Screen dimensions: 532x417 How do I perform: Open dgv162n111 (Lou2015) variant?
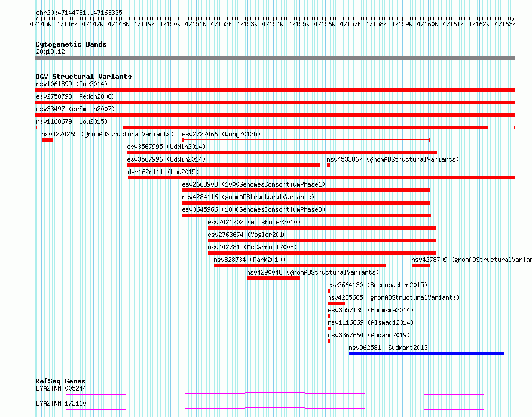pyautogui.click(x=163, y=172)
